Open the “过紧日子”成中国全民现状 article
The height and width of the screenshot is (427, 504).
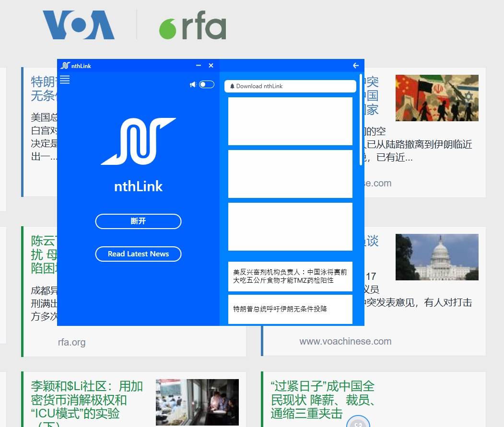322,400
